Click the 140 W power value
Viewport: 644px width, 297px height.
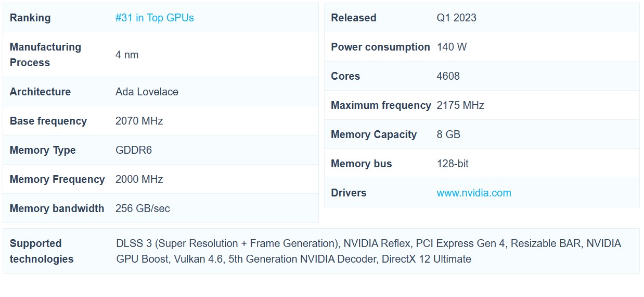pos(452,47)
